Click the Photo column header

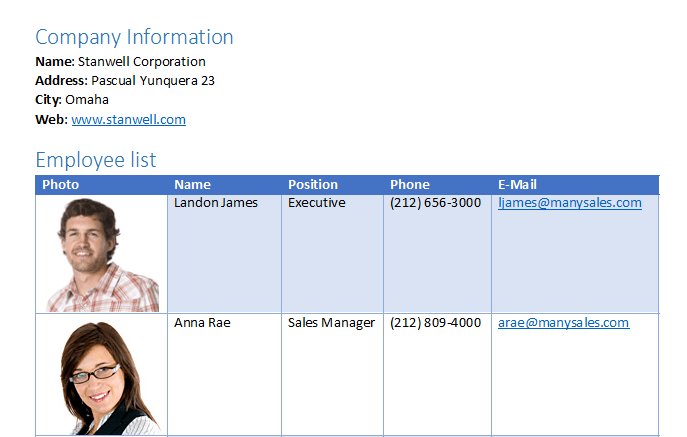point(61,185)
